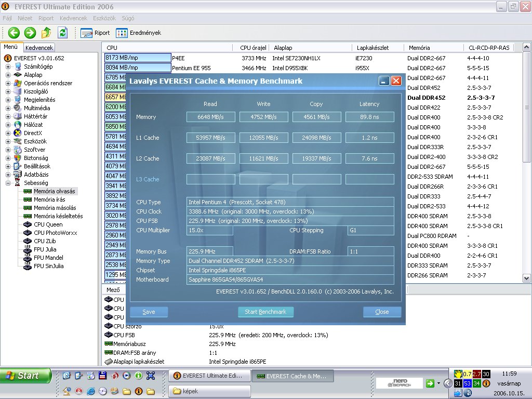Click the green back arrow toolbar icon
The width and height of the screenshot is (532, 399).
click(14, 33)
